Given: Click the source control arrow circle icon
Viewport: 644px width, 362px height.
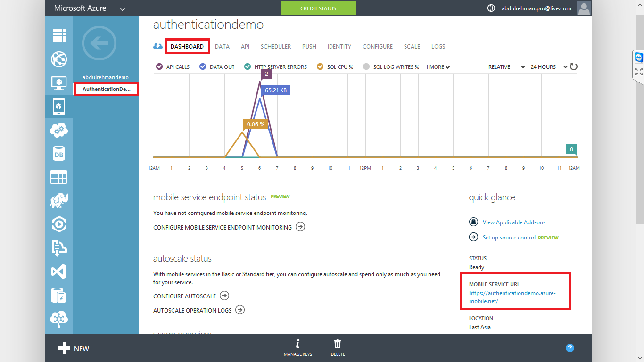Looking at the screenshot, I should pyautogui.click(x=473, y=237).
